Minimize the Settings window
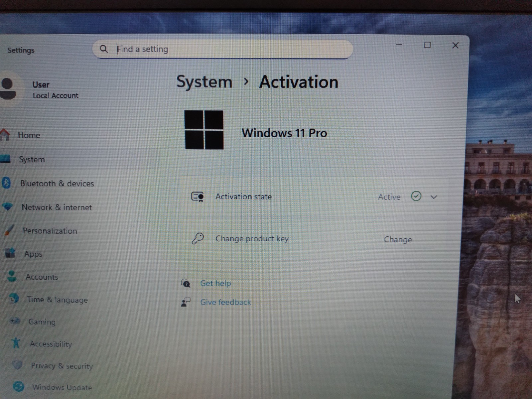 pyautogui.click(x=399, y=44)
